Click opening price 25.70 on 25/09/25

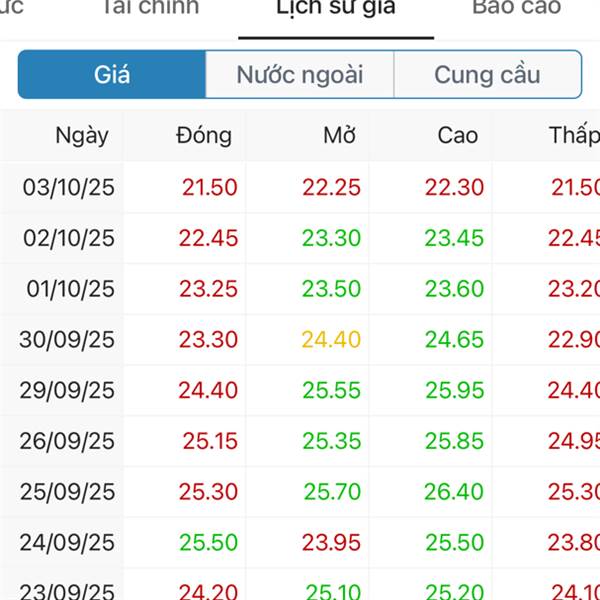pyautogui.click(x=332, y=492)
